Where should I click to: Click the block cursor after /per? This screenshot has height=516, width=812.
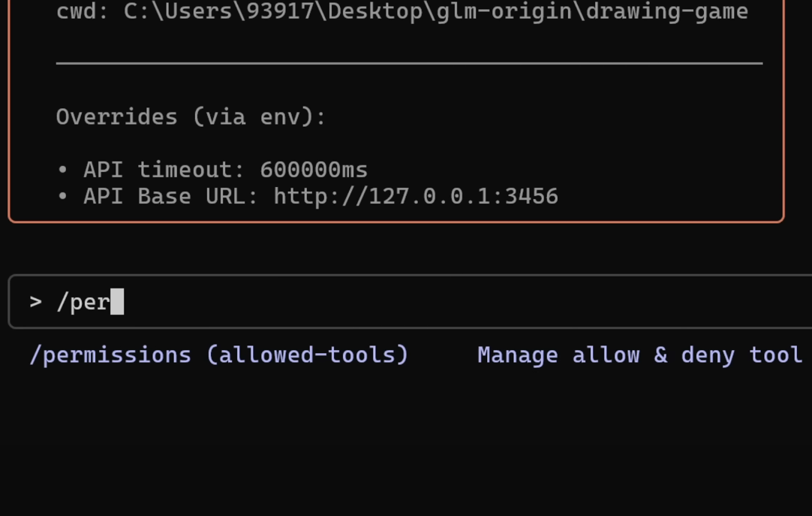coord(117,301)
